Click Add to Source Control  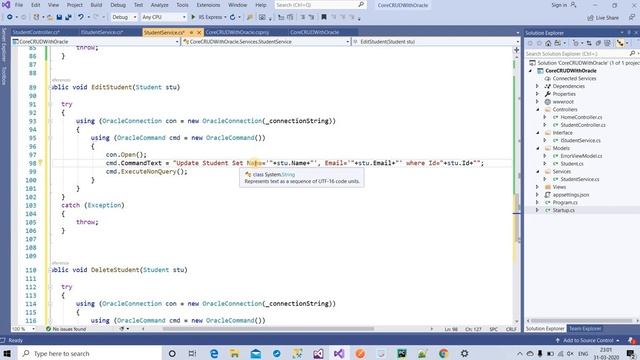point(588,340)
